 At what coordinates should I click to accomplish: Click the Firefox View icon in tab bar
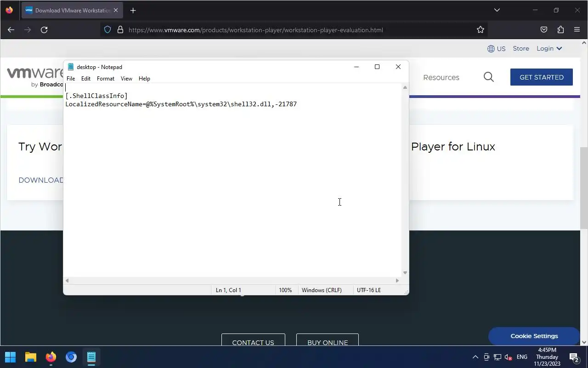point(9,10)
